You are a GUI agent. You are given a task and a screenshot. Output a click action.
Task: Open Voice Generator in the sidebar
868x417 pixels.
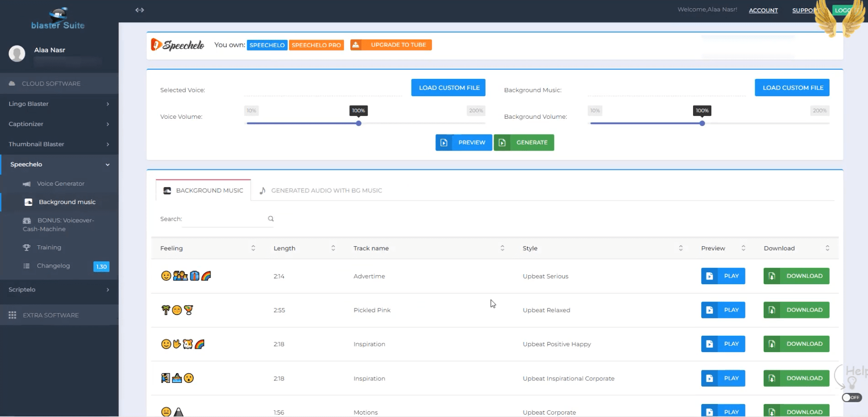(61, 184)
